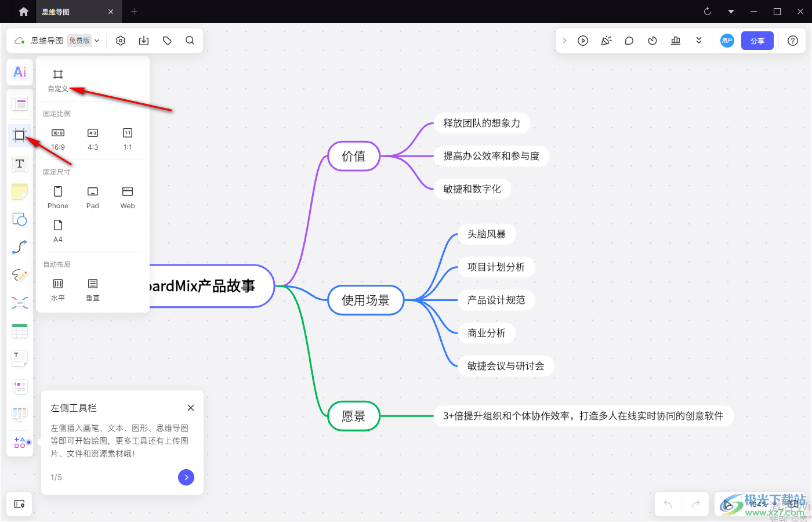Viewport: 812px width, 522px height.
Task: Open more tools and resources
Action: pos(20,443)
